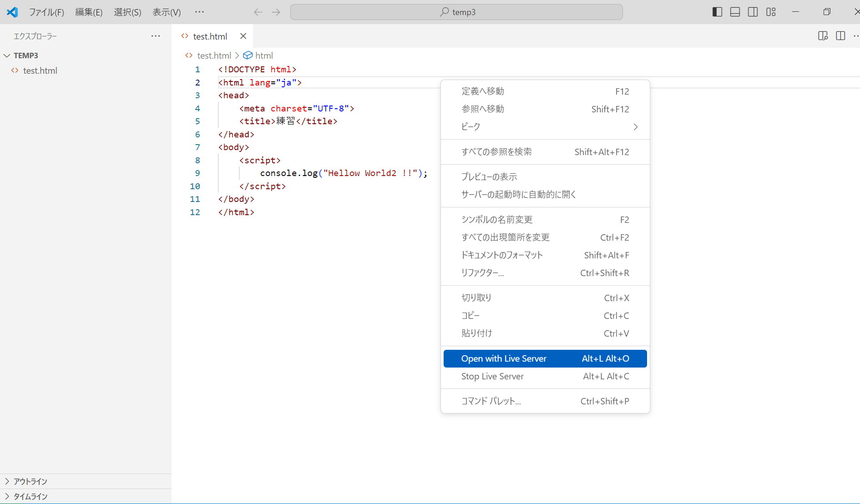This screenshot has width=860, height=504.
Task: Choose すべての出現箇所を変更 menu entry
Action: click(545, 237)
